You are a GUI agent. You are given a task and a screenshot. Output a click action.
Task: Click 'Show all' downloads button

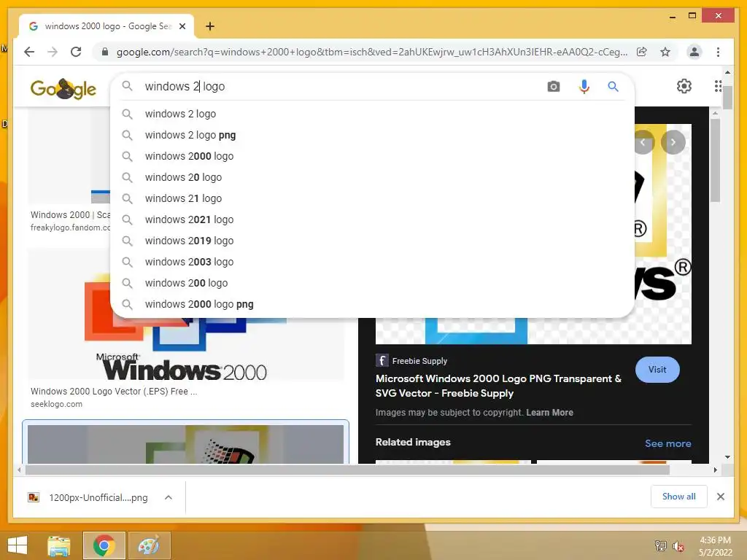pyautogui.click(x=679, y=497)
